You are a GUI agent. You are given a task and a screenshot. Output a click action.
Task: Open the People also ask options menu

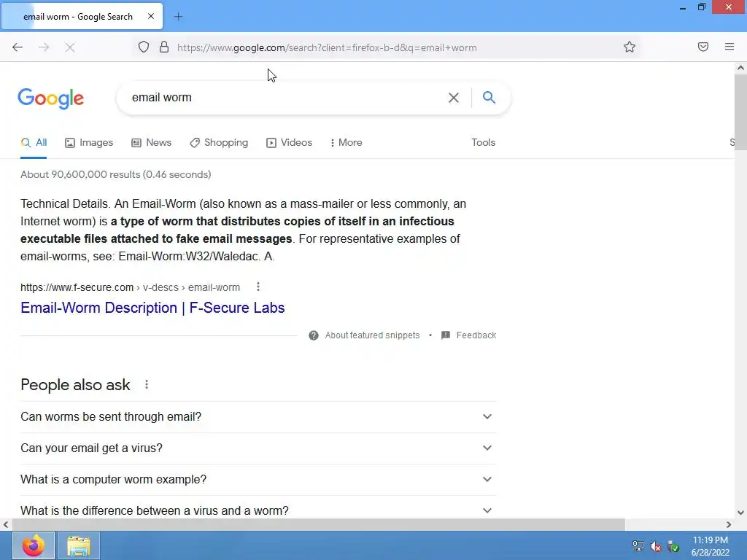[147, 384]
